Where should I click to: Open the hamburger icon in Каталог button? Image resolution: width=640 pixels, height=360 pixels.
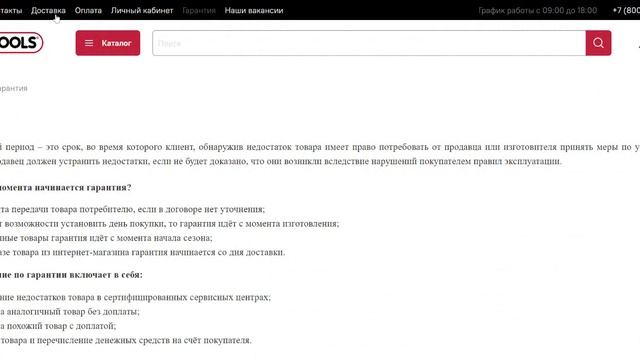(x=89, y=43)
